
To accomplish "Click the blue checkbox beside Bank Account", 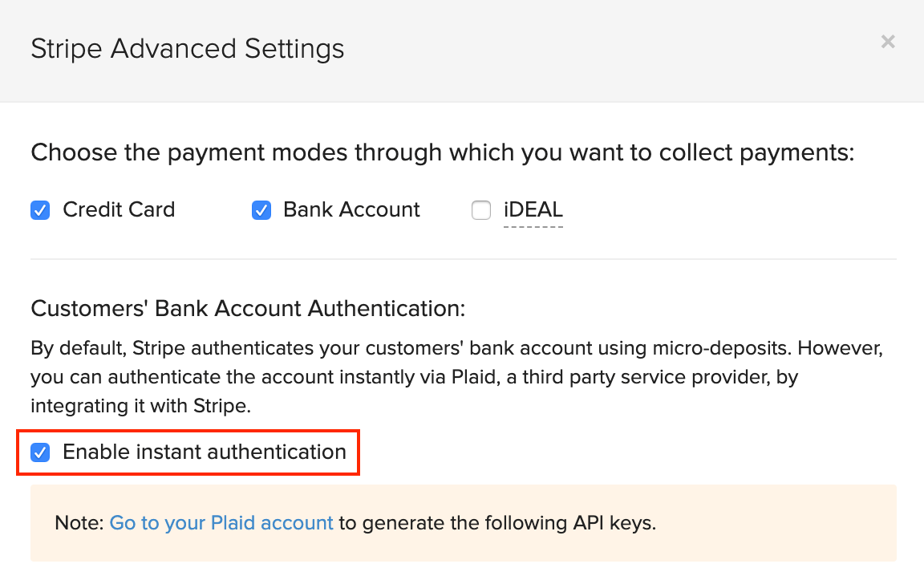I will point(261,210).
